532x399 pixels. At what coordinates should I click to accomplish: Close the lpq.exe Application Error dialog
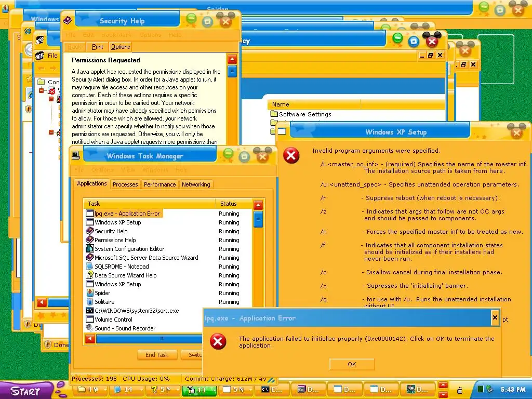(x=495, y=317)
